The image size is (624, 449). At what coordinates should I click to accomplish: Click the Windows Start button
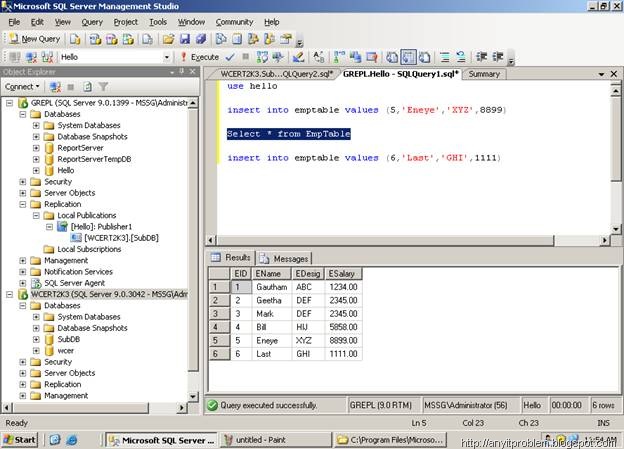(20, 440)
